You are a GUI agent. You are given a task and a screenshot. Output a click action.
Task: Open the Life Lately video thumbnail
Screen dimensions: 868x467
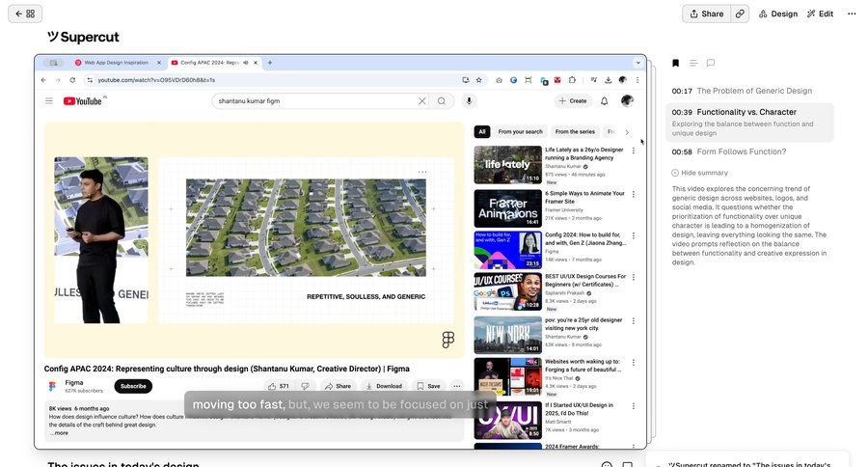[507, 165]
